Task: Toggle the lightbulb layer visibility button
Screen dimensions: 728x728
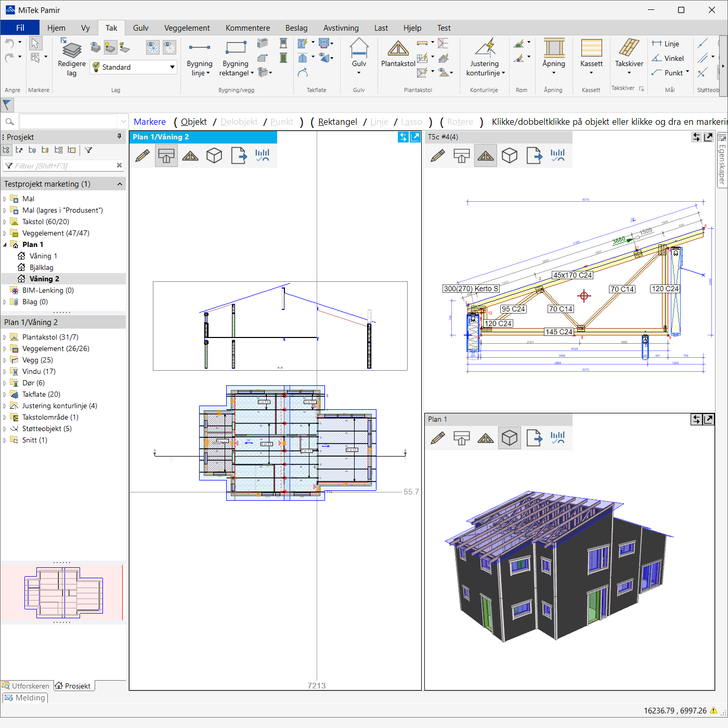Action: point(110,48)
